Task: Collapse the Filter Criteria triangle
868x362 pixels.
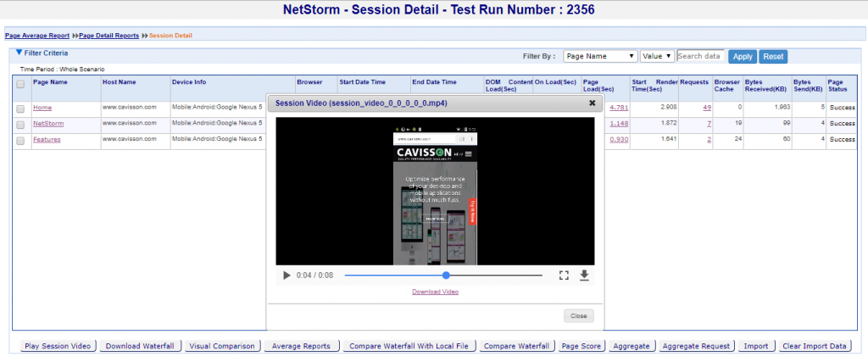Action: point(19,53)
